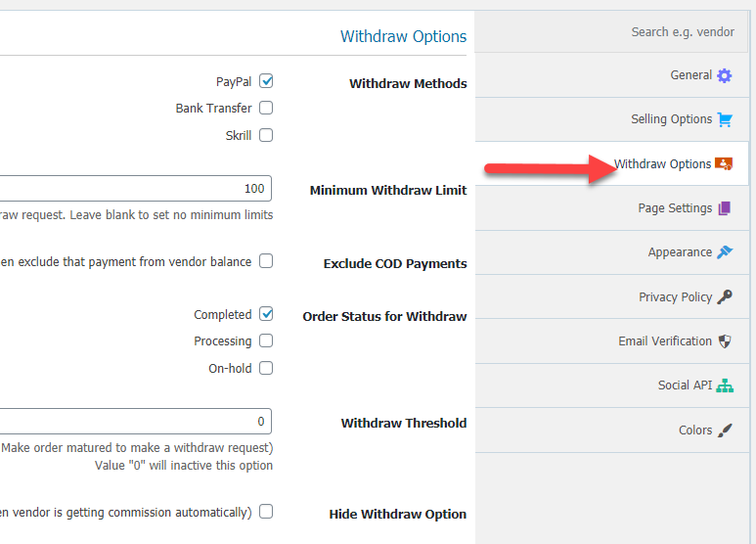Check the Exclude COD Payments box
This screenshot has width=756, height=544.
coord(266,261)
